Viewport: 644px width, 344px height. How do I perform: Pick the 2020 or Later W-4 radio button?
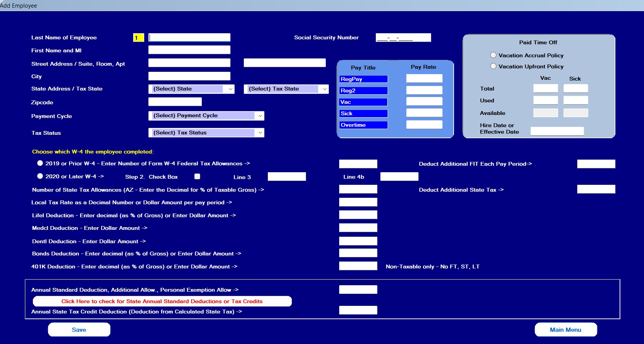(x=40, y=176)
